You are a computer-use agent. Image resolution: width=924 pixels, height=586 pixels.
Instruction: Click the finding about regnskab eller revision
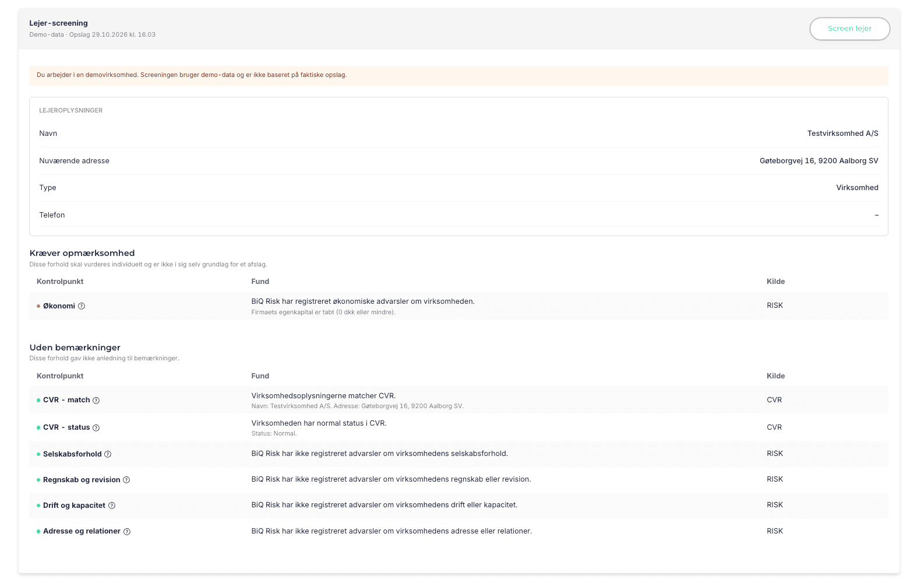(391, 479)
